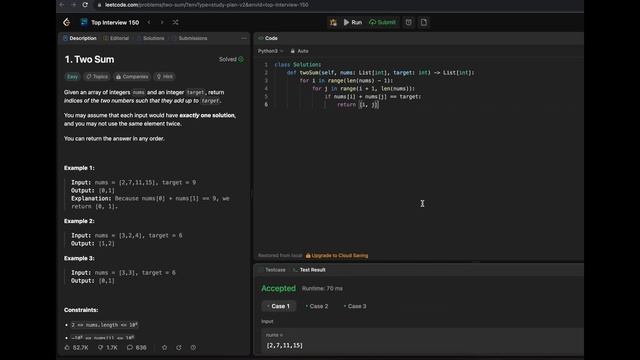
Task: Select Case 2 result
Action: pyautogui.click(x=317, y=306)
